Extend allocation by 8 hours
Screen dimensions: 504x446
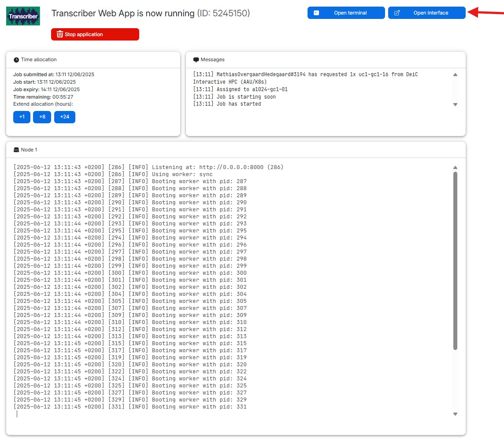[42, 117]
